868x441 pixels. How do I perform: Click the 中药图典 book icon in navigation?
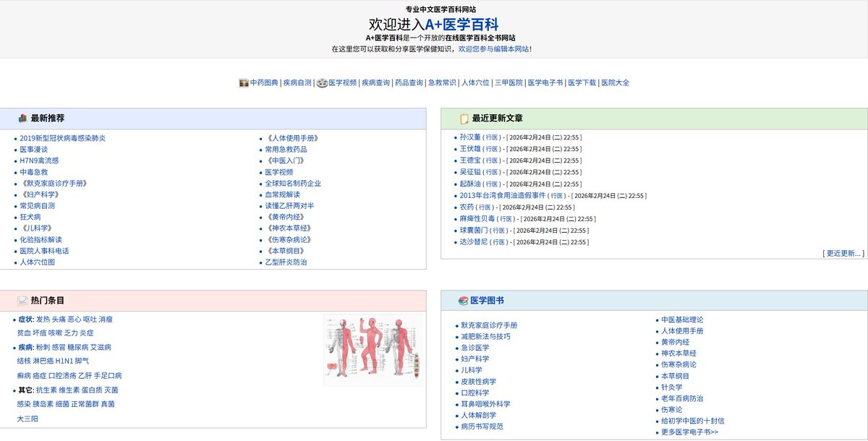coord(243,82)
